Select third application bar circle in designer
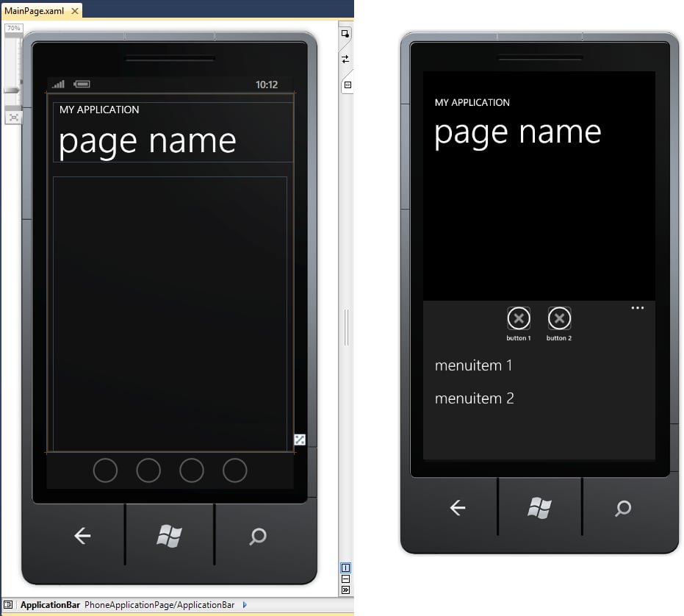Image resolution: width=684 pixels, height=616 pixels. coord(192,470)
